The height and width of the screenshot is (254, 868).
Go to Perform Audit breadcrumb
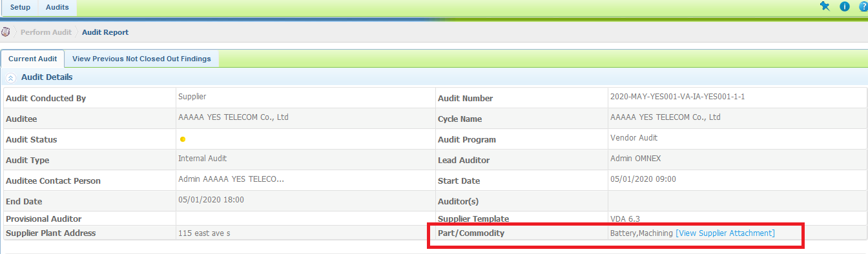[45, 32]
